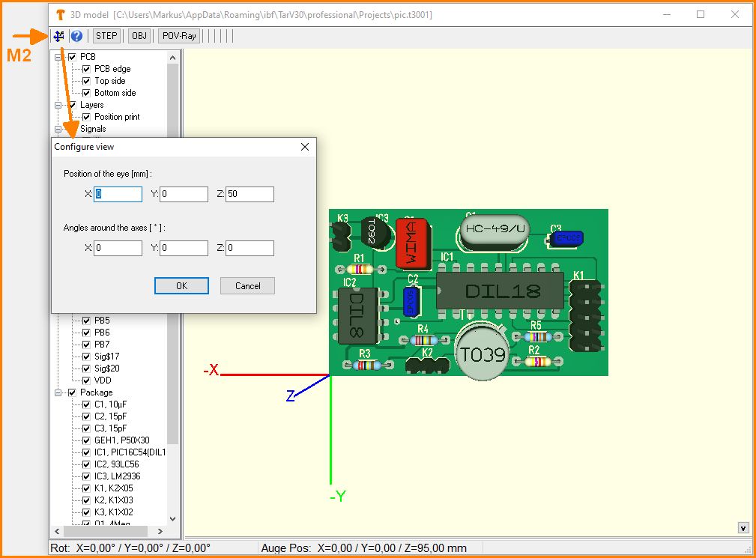Click the STEP export toolbar button
Image resolution: width=756 pixels, height=558 pixels.
click(106, 36)
